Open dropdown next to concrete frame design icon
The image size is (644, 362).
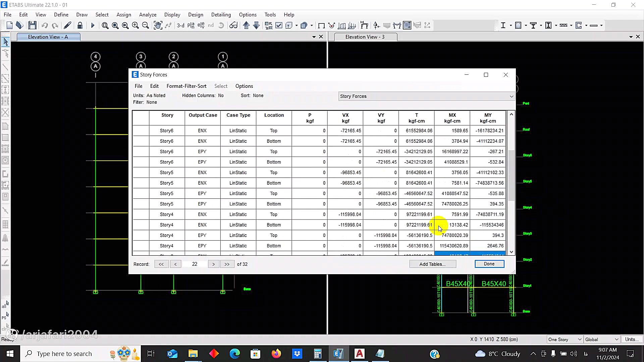526,25
